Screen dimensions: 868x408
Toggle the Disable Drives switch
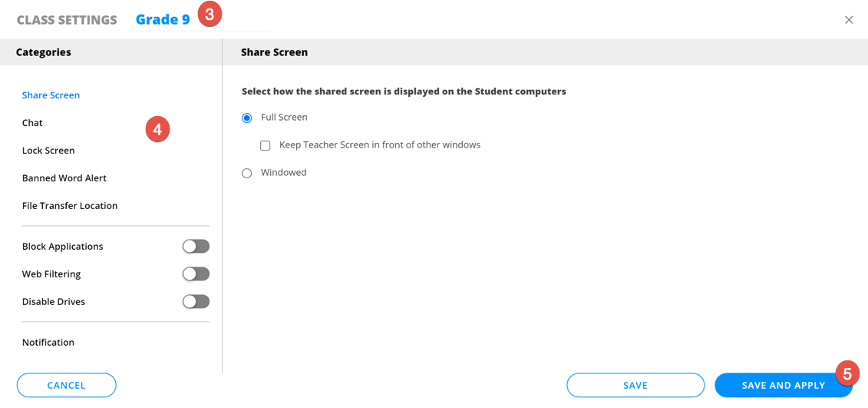click(196, 302)
